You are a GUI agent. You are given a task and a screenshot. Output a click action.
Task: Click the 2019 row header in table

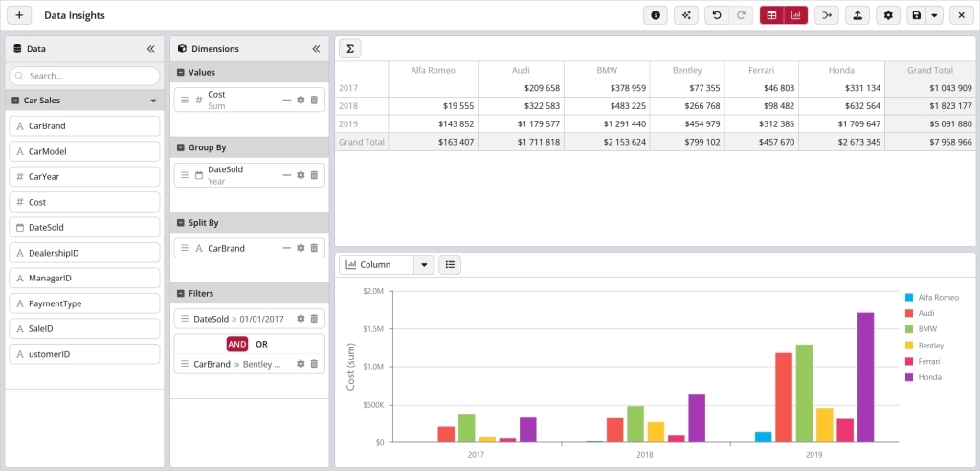point(361,123)
